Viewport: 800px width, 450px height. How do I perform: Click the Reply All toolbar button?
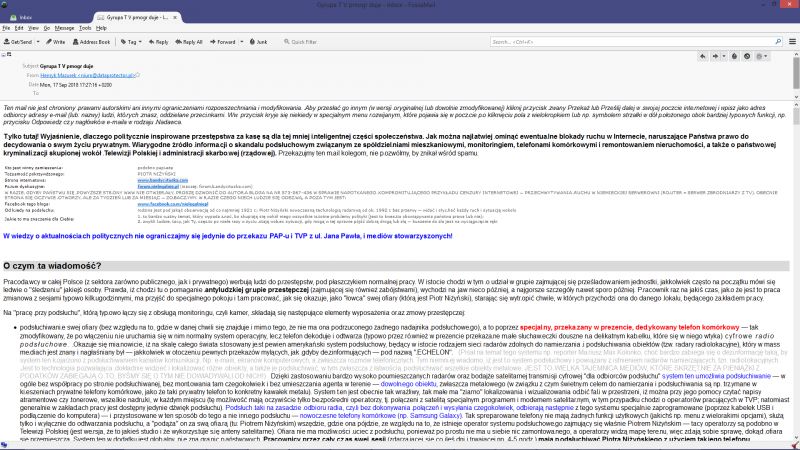coord(189,42)
